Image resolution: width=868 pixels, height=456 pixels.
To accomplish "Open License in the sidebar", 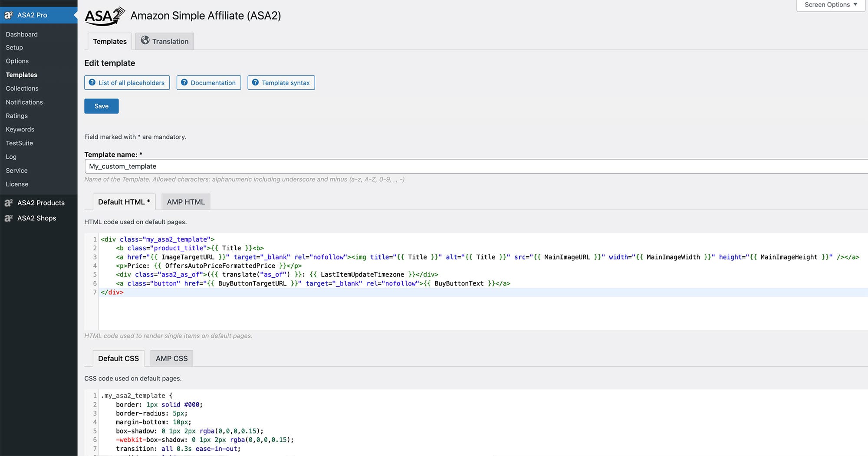I will tap(17, 184).
